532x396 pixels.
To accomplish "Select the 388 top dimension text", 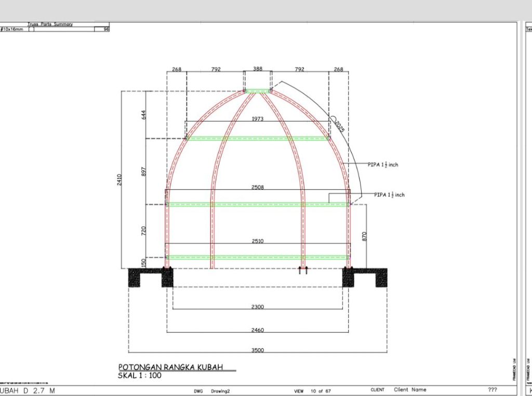I will [x=258, y=69].
